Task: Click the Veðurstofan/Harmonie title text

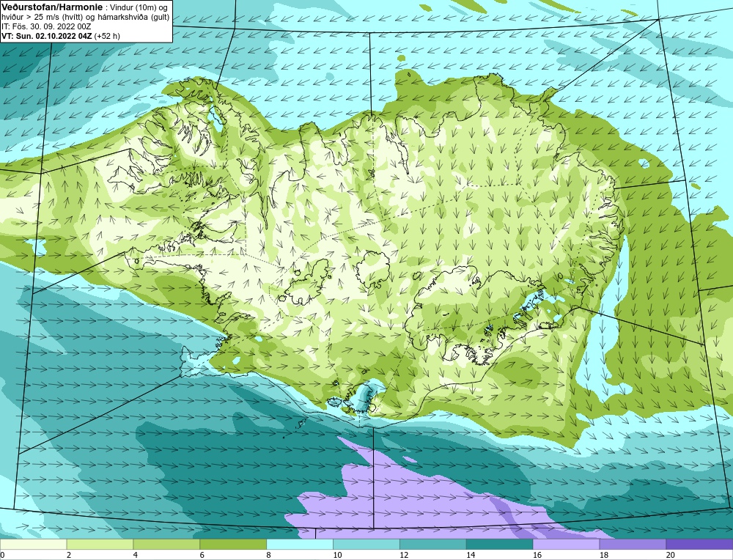Action: 51,7
